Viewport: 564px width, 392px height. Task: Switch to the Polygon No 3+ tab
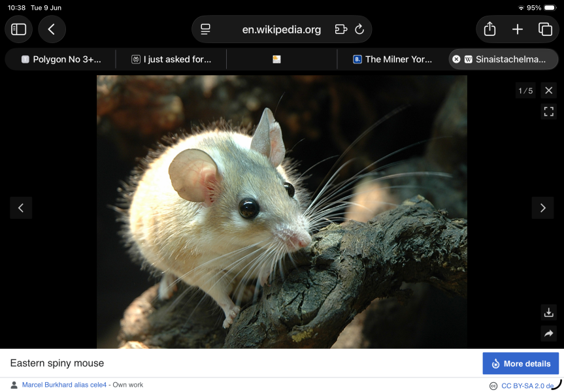tap(60, 59)
